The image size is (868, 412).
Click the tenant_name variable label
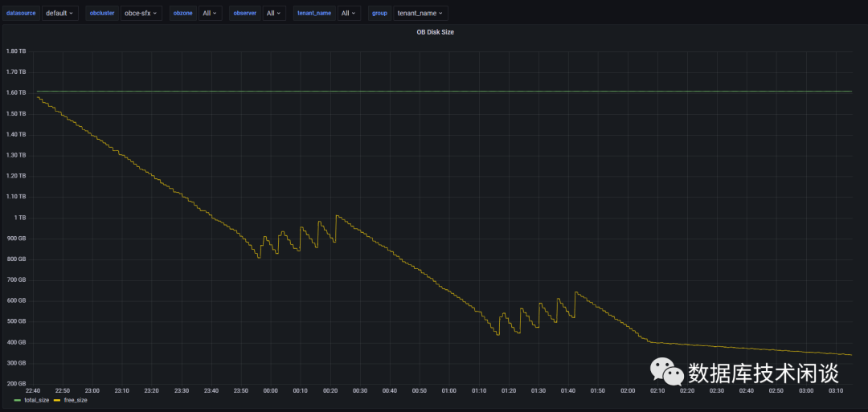pos(313,13)
